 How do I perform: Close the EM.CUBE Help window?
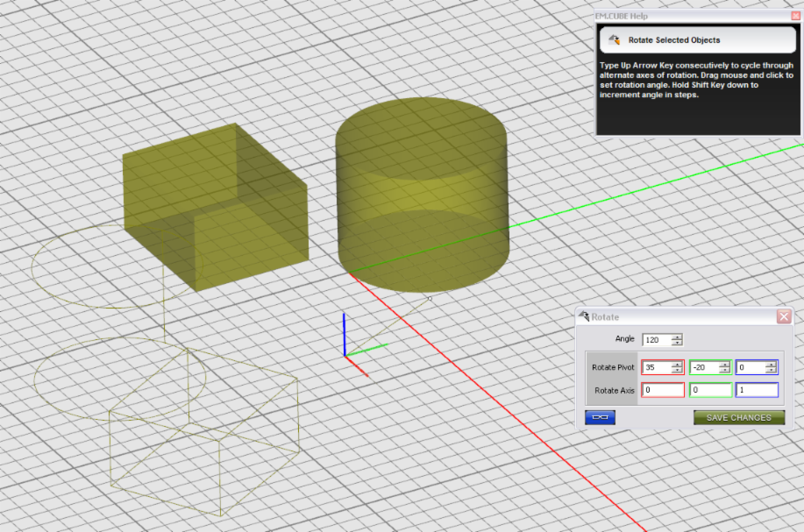click(x=795, y=16)
